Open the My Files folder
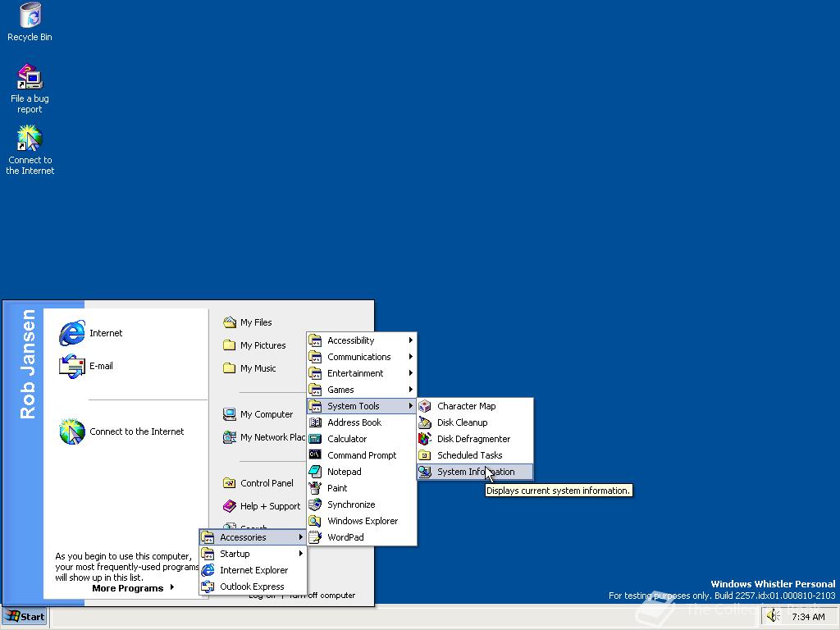 pyautogui.click(x=248, y=322)
